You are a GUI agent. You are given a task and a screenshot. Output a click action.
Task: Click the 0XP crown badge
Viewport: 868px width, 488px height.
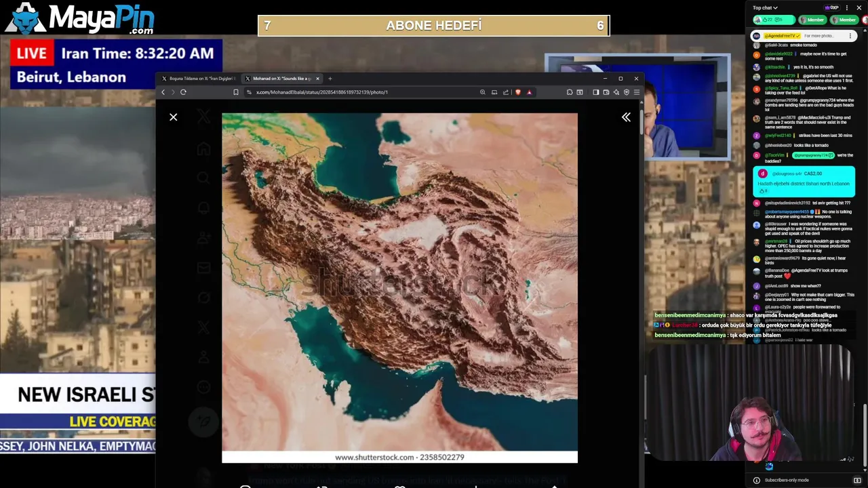point(832,7)
